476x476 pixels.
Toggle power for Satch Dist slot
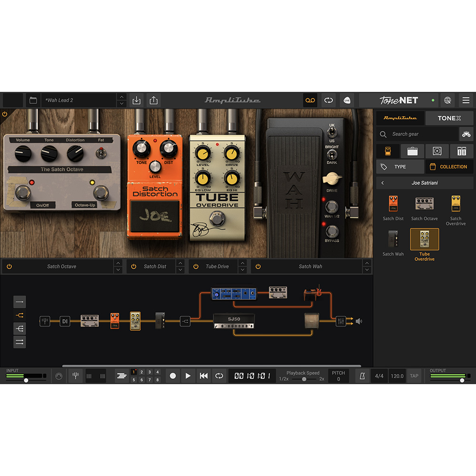click(x=134, y=266)
